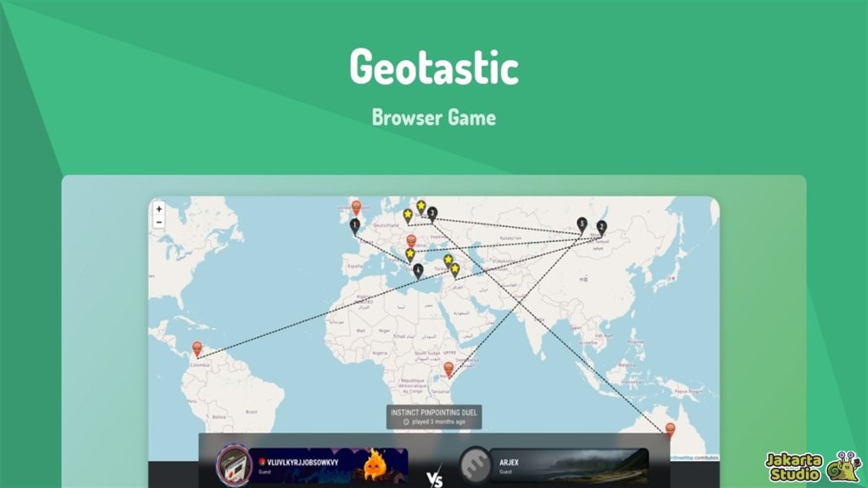The width and height of the screenshot is (868, 488).
Task: Click the map zoom-in plus control
Action: coord(158,209)
